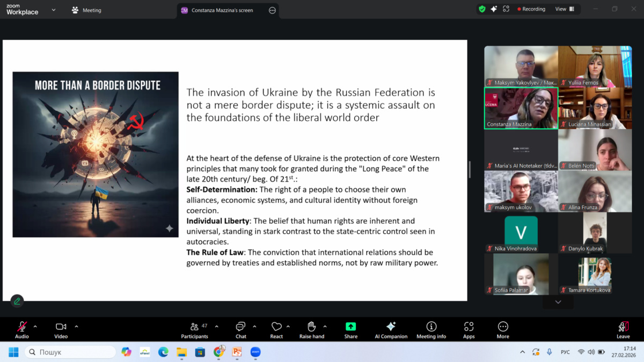Leave the meeting
This screenshot has width=644, height=362.
tap(623, 329)
